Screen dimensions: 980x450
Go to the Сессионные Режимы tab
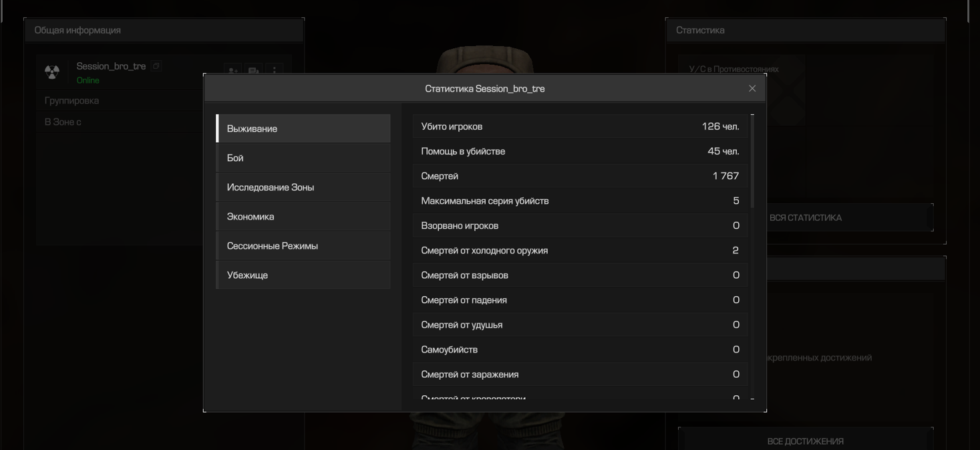tap(303, 245)
